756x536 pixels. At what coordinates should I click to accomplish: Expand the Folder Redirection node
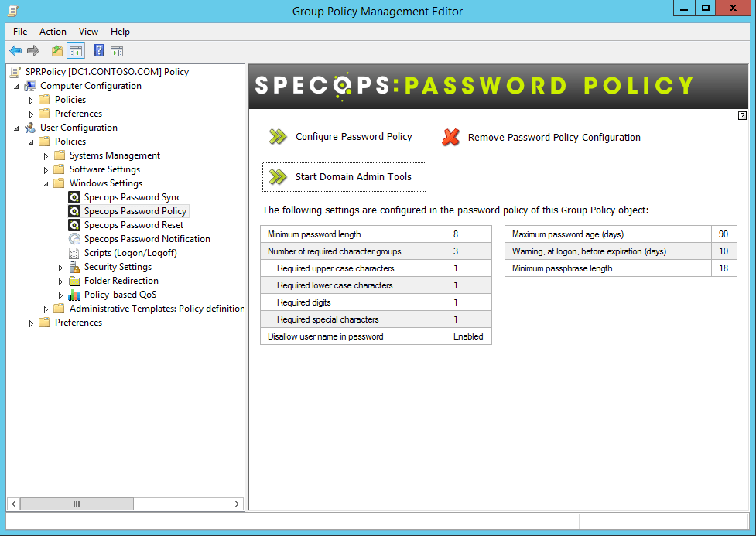coord(60,282)
